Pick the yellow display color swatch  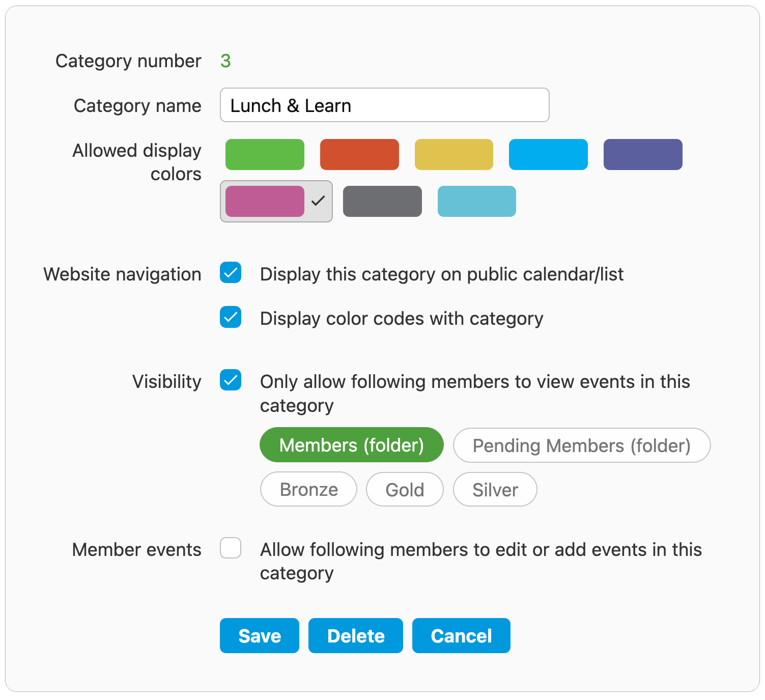(454, 154)
